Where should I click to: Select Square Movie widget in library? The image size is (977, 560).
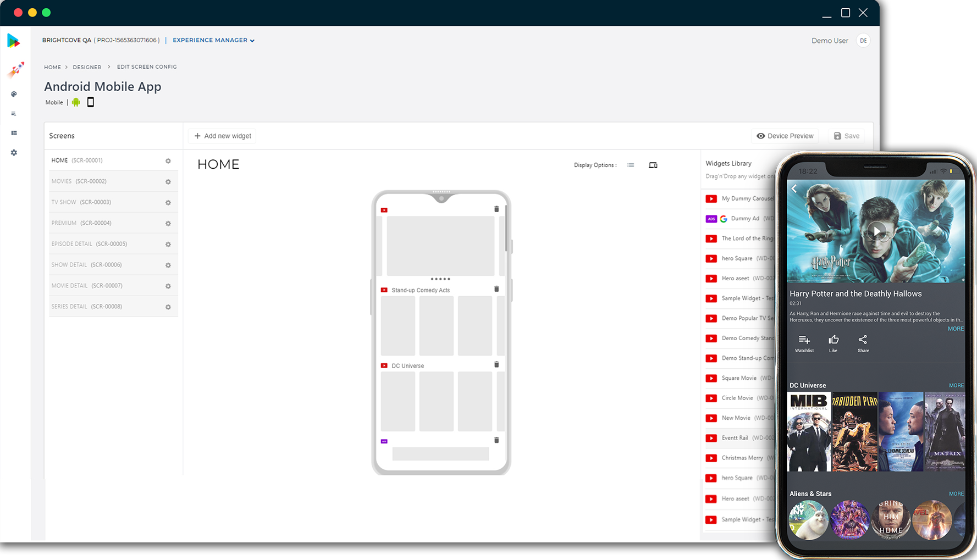pos(740,378)
